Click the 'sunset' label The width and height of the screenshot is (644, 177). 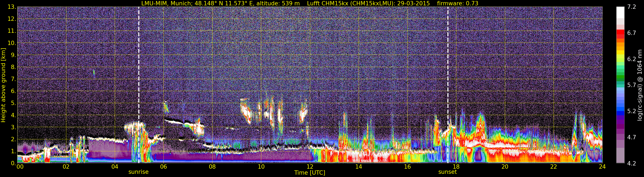[x=448, y=172]
